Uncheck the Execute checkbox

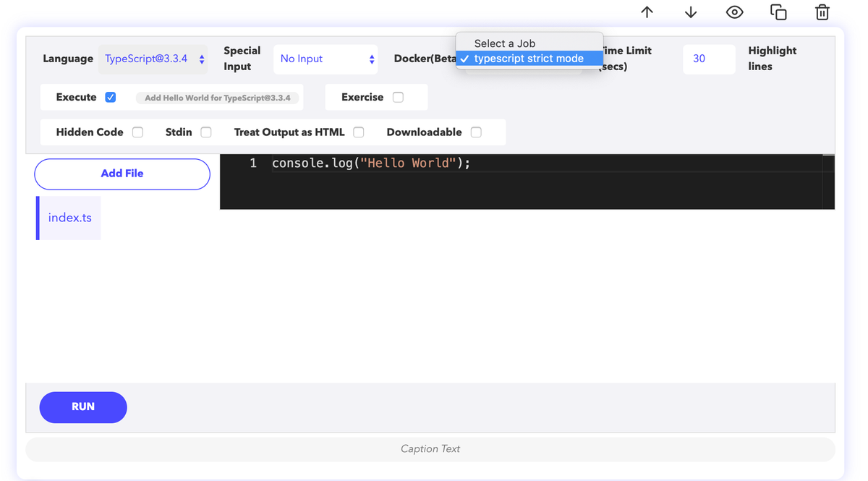click(x=111, y=97)
